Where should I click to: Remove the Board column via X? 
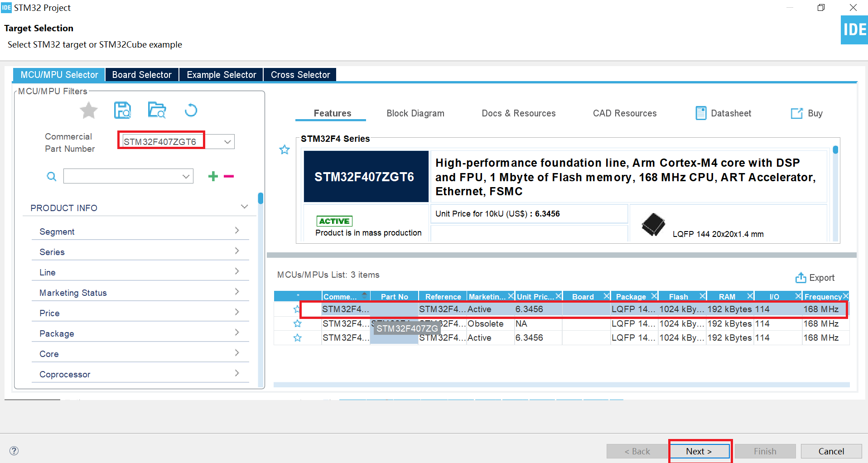[607, 296]
